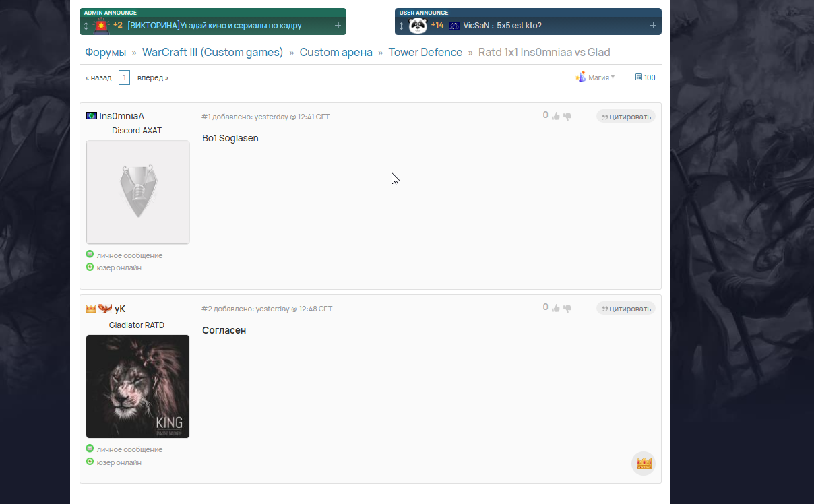Screen dimensions: 814x504
Task: Click message icon under yK avatar
Action: click(x=90, y=449)
